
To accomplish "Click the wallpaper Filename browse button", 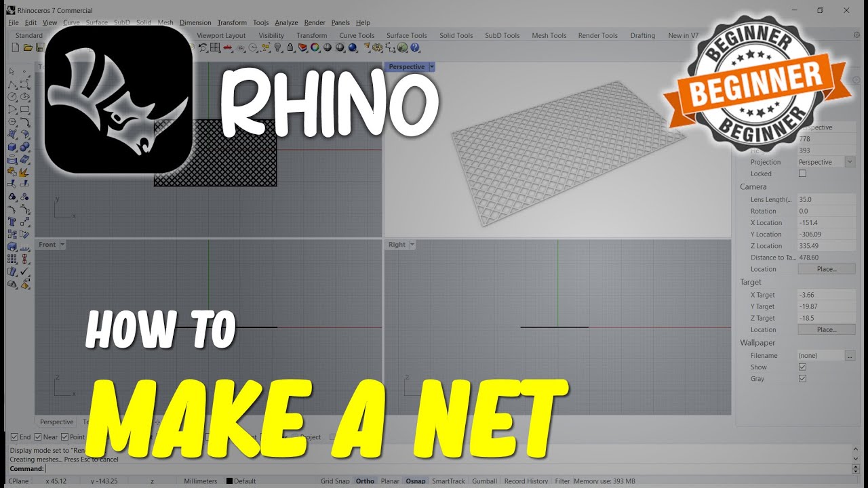I will pyautogui.click(x=850, y=355).
